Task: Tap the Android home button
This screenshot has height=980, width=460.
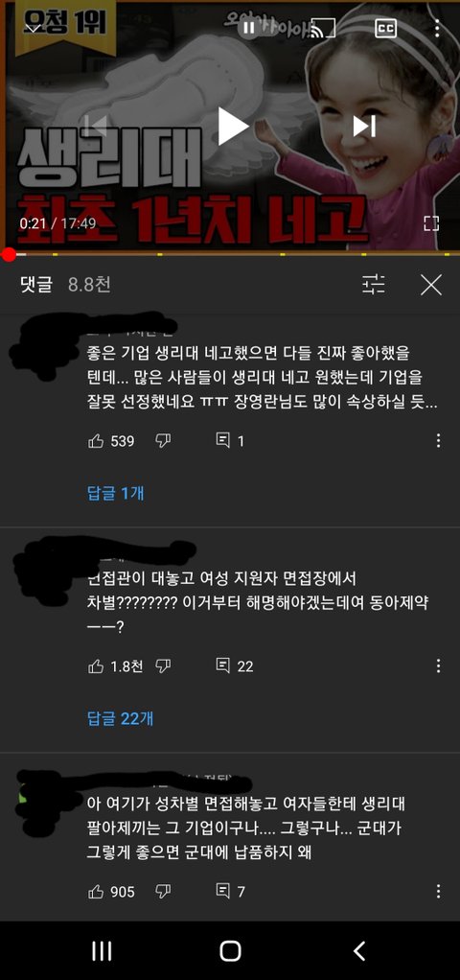Action: [230, 950]
